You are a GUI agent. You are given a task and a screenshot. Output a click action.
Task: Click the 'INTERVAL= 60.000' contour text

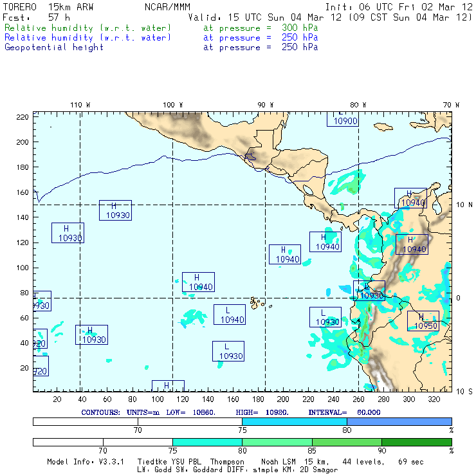tap(344, 412)
